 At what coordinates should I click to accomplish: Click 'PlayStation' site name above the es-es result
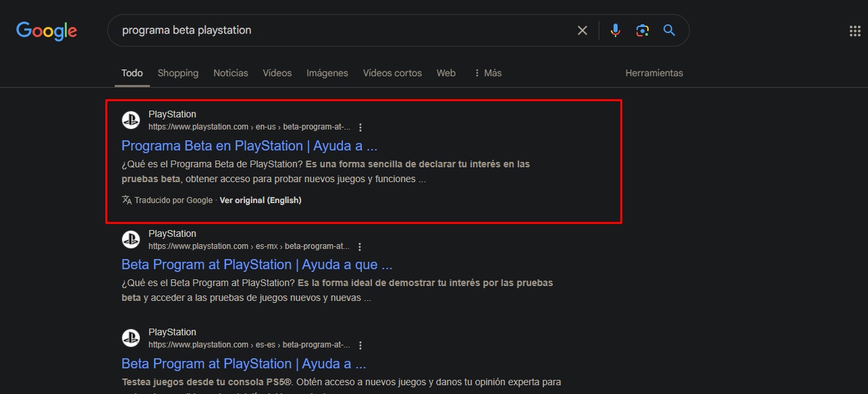pos(172,332)
